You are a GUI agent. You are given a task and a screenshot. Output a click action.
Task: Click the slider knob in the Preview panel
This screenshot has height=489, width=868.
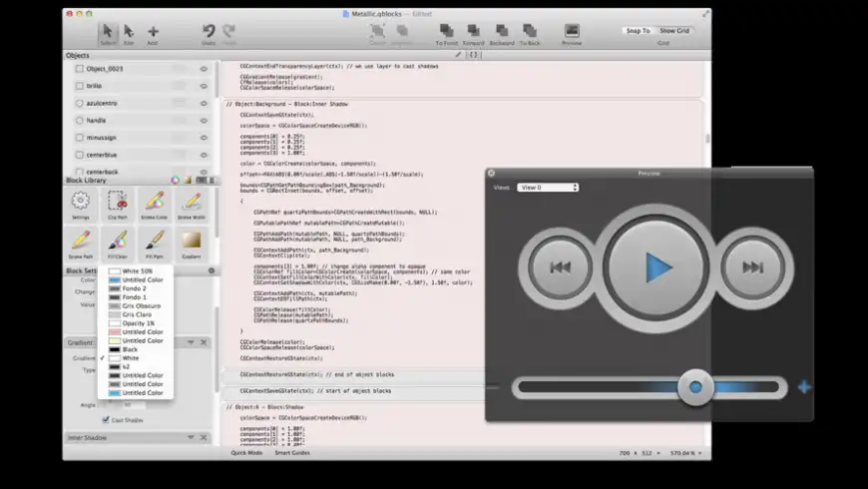click(x=695, y=386)
